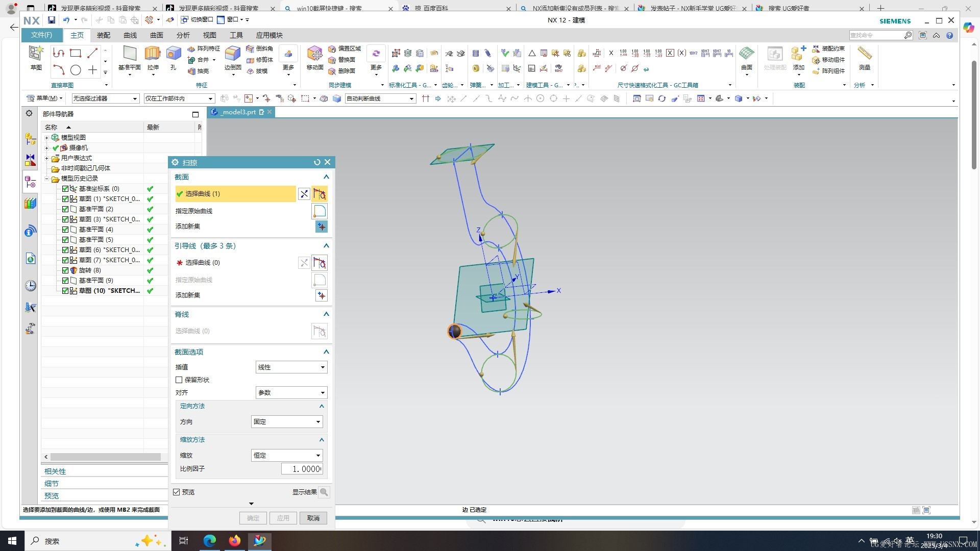Image resolution: width=980 pixels, height=551 pixels.
Task: Click the 孔 hole tool
Action: click(174, 57)
